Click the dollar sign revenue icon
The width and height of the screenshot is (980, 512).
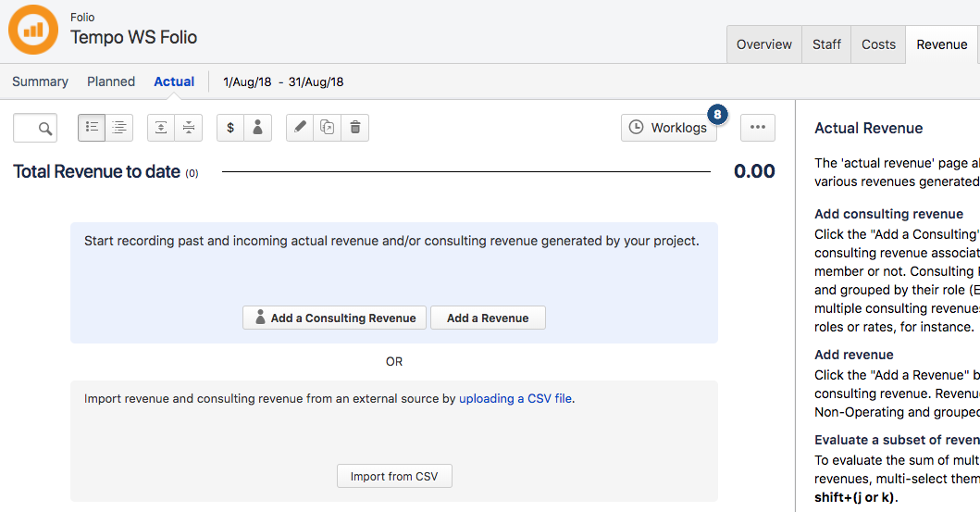[230, 128]
